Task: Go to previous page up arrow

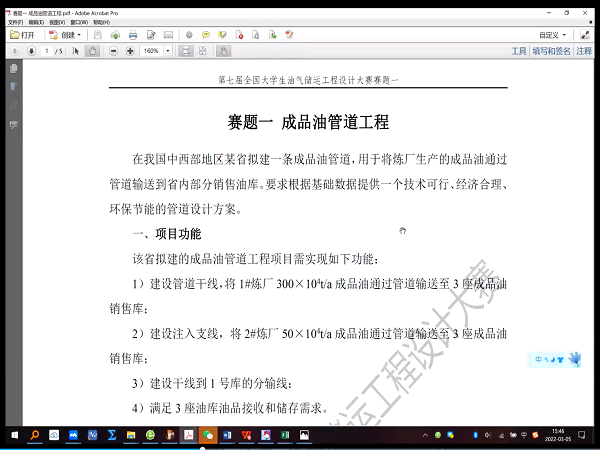Action: (15, 51)
